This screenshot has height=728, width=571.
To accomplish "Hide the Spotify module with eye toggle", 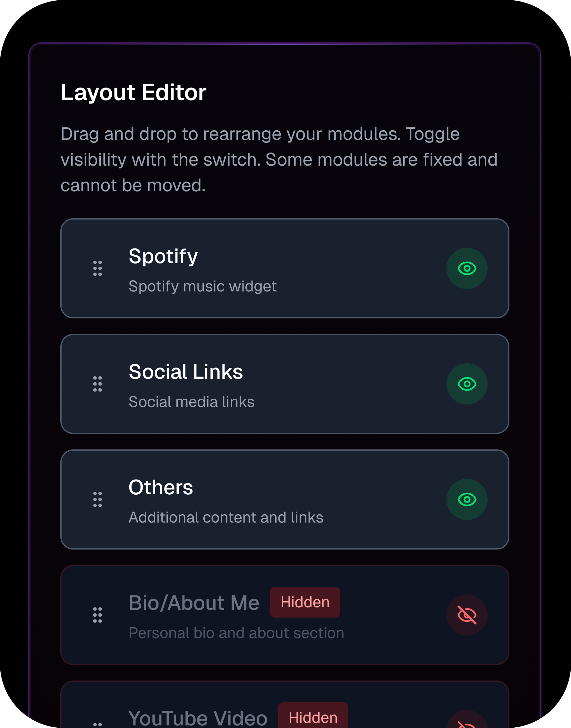I will pyautogui.click(x=467, y=268).
